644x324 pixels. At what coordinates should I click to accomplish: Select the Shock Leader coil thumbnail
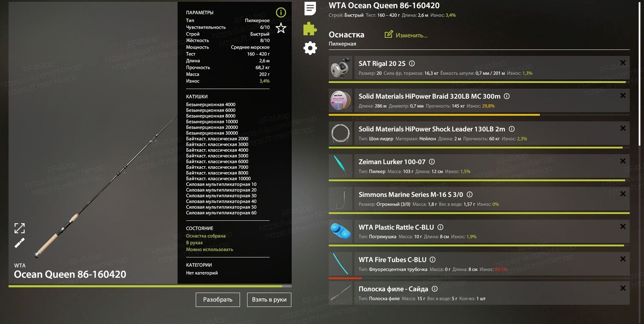(341, 133)
